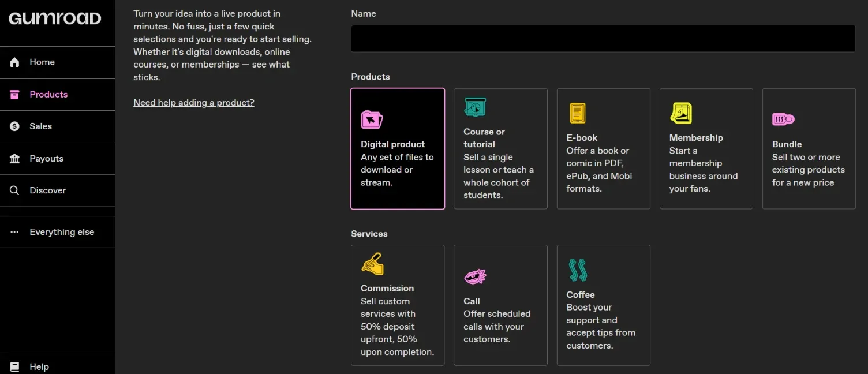Select the Bundle product type
This screenshot has width=868, height=374.
tap(809, 148)
